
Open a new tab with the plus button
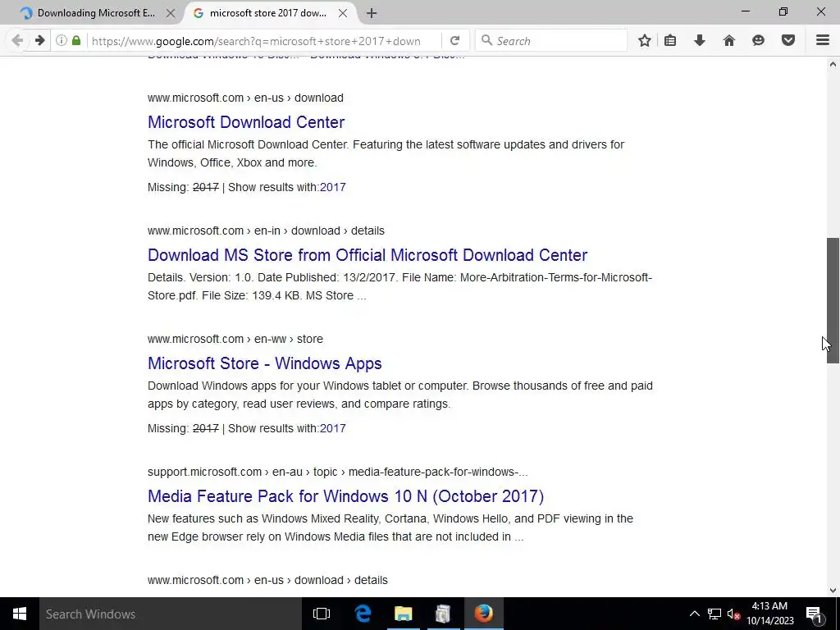(x=372, y=13)
